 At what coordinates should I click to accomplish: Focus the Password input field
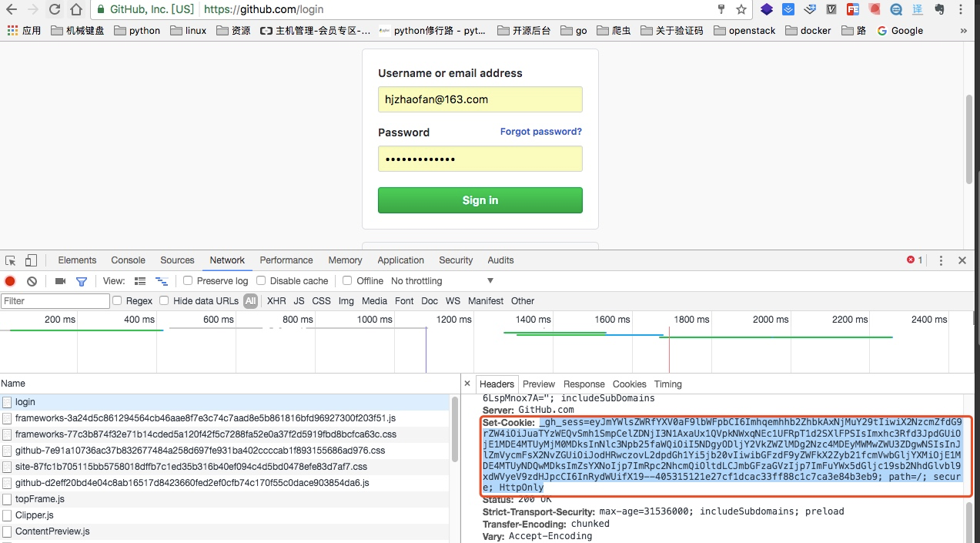480,159
